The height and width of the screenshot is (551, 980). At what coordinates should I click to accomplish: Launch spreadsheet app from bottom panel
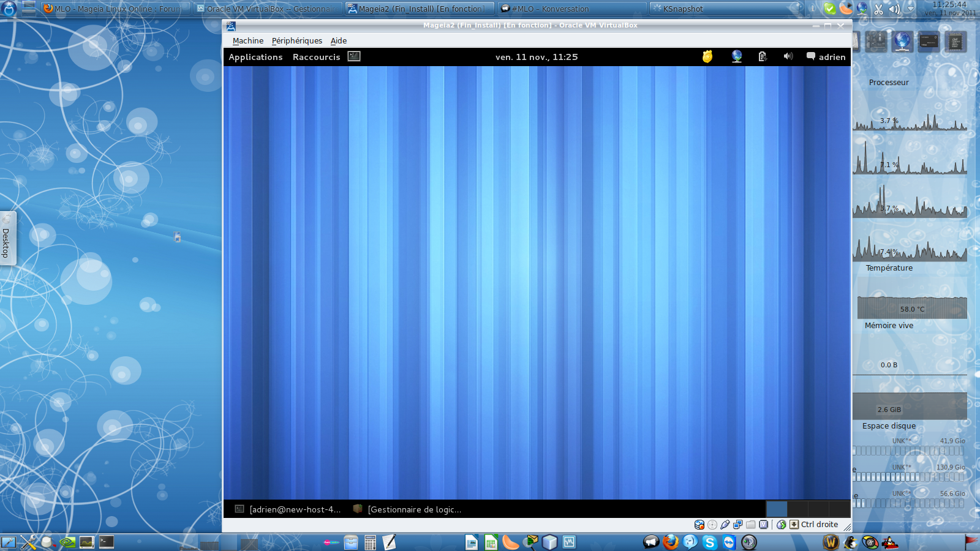[491, 542]
